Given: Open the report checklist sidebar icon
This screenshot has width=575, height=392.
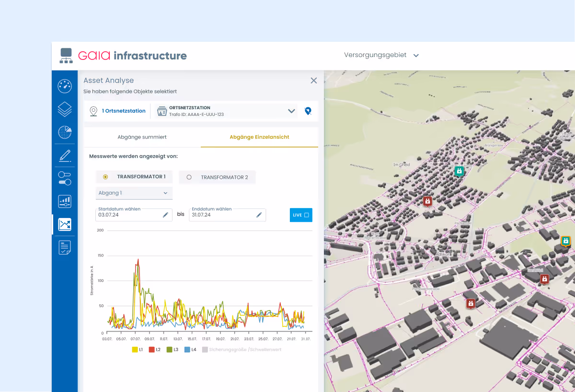Looking at the screenshot, I should (x=65, y=247).
